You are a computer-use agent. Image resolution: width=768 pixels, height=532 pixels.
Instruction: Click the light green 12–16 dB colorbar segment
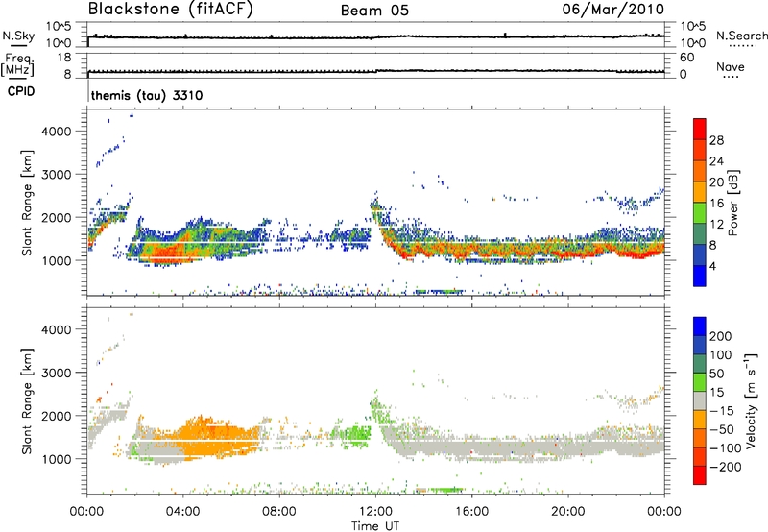tap(700, 212)
